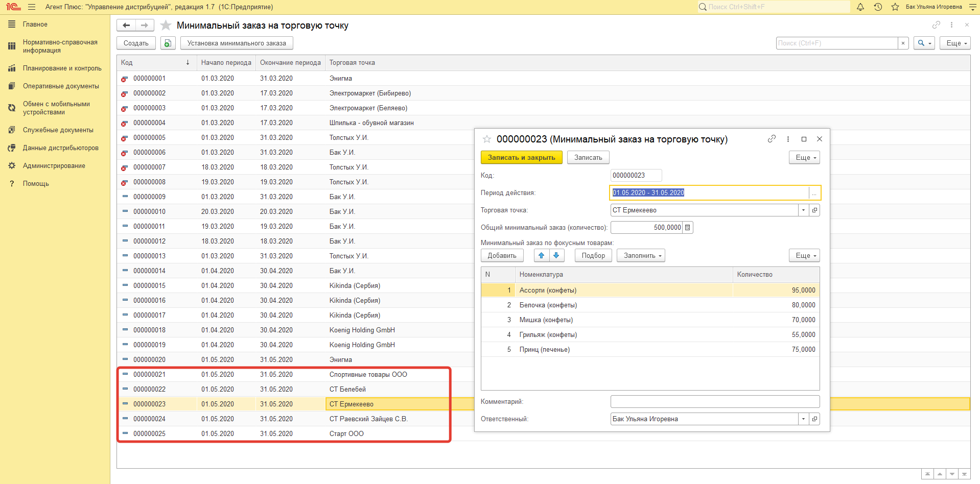Screen dimensions: 980x484
Task: Open Ответственный record in dialog
Action: coord(814,419)
